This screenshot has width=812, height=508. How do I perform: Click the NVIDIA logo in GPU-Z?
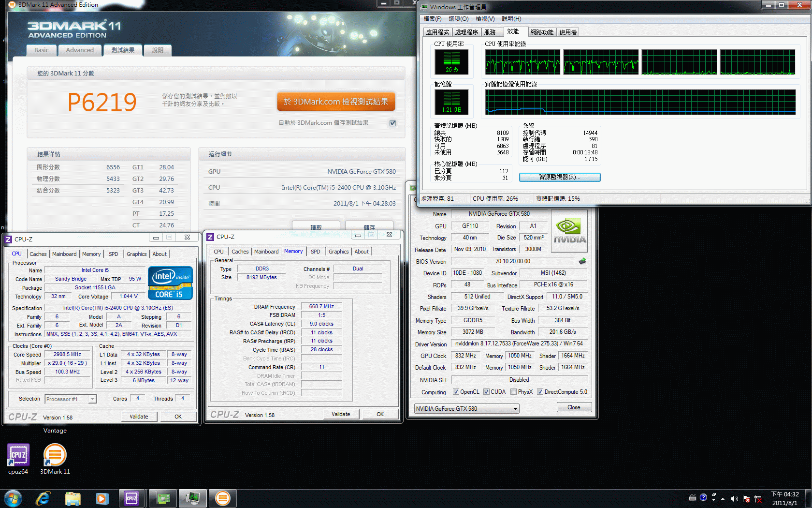pos(569,231)
